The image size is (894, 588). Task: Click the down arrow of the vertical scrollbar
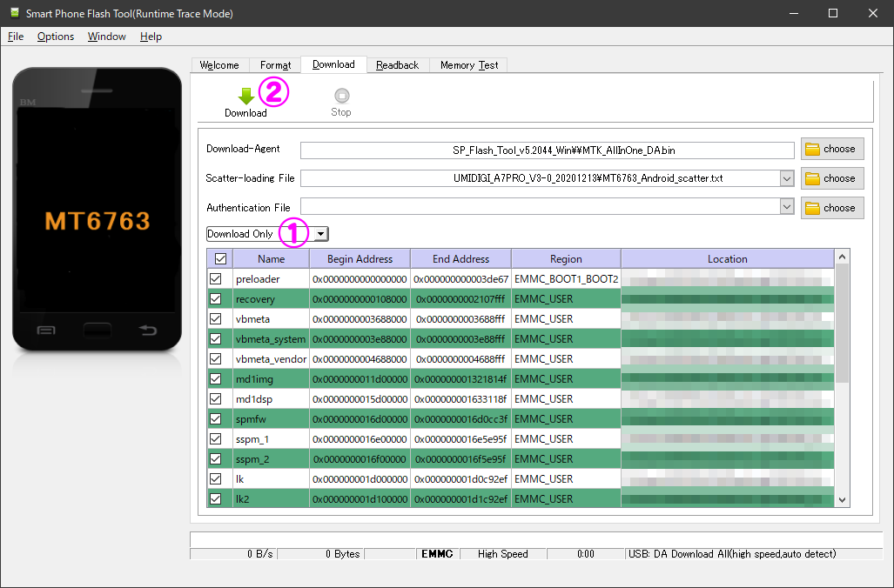coord(840,499)
